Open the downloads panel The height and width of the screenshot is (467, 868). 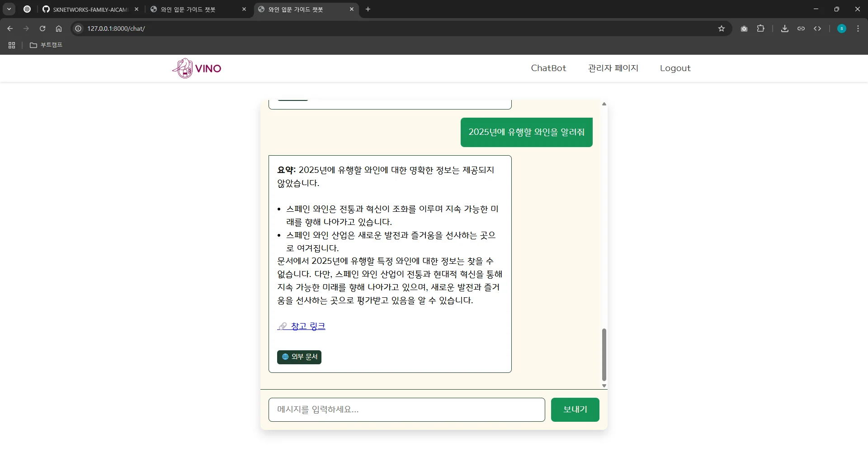pyautogui.click(x=785, y=29)
